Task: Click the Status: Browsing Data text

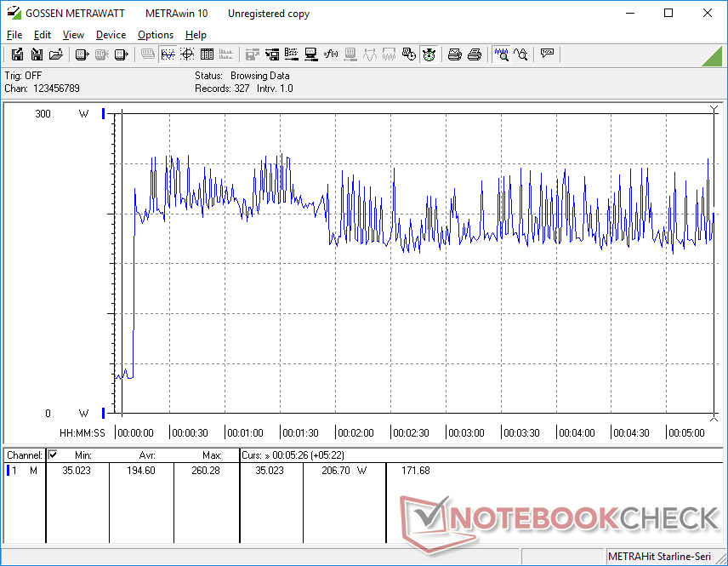Action: (242, 75)
